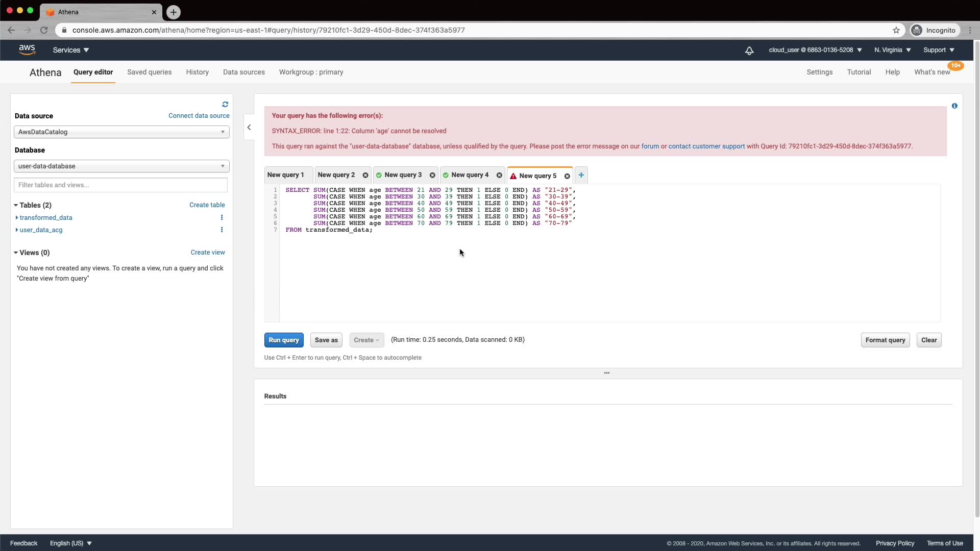Open the History tab
This screenshot has width=980, height=551.
pyautogui.click(x=197, y=72)
